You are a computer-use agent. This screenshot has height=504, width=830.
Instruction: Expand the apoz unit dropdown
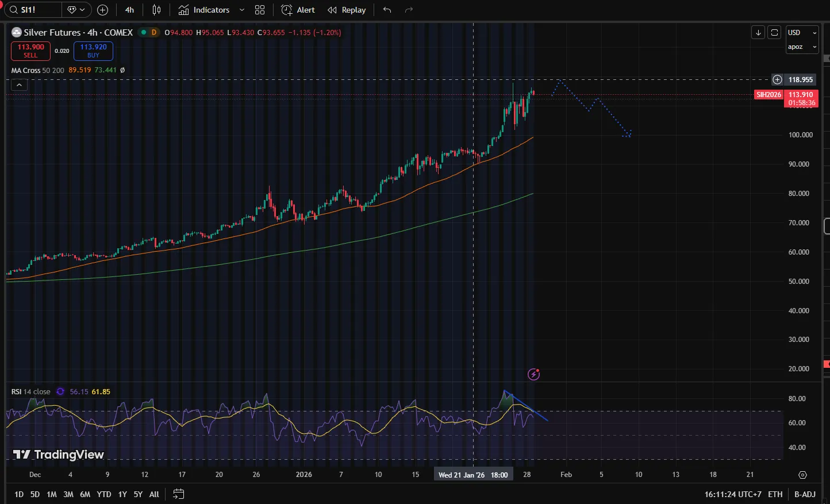coord(802,47)
